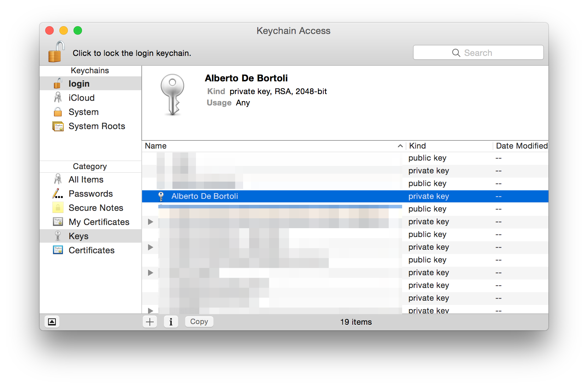Click the Passwords category pencil icon
Image resolution: width=588 pixels, height=387 pixels.
(58, 193)
